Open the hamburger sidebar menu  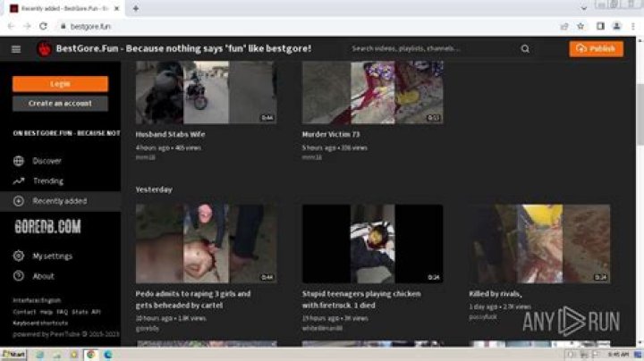tap(15, 48)
